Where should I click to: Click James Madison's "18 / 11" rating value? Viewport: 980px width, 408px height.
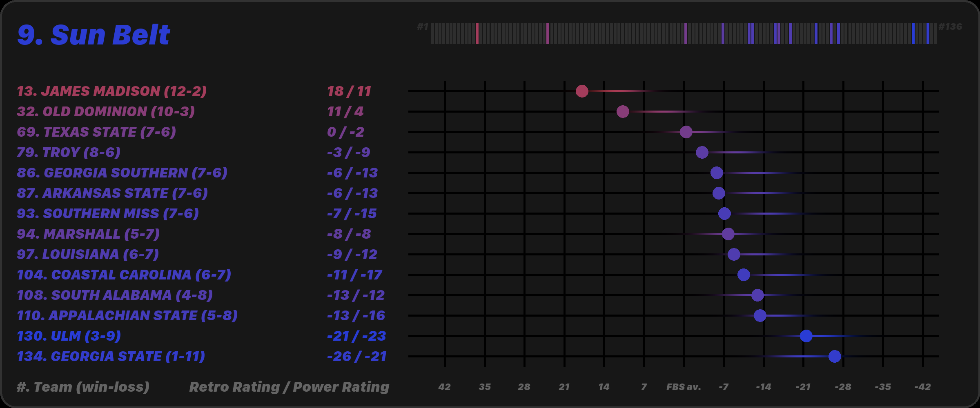349,91
